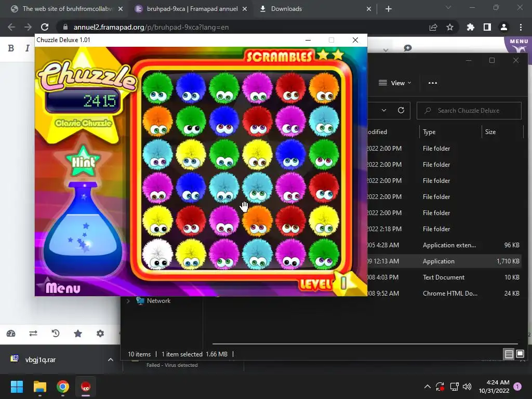Share this page via the address bar icon
The height and width of the screenshot is (399, 532).
coord(433,27)
